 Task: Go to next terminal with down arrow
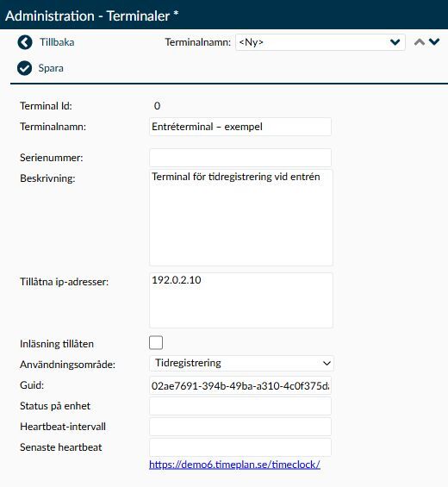point(434,41)
